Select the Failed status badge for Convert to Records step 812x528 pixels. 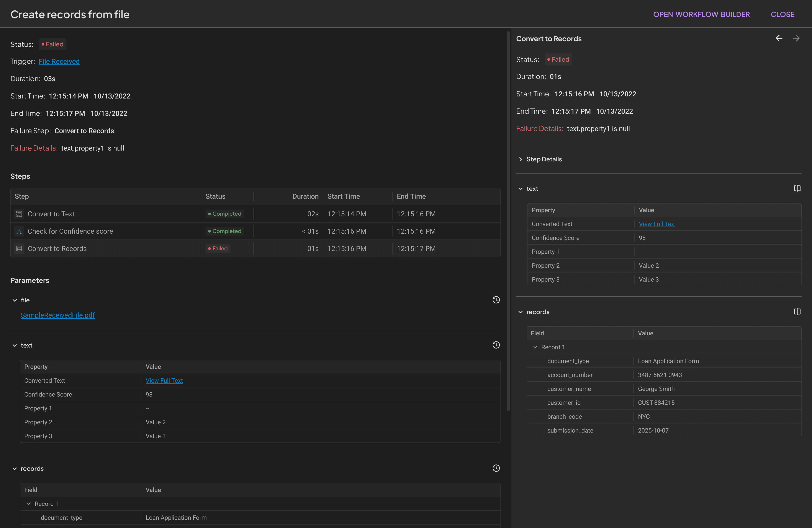(217, 248)
